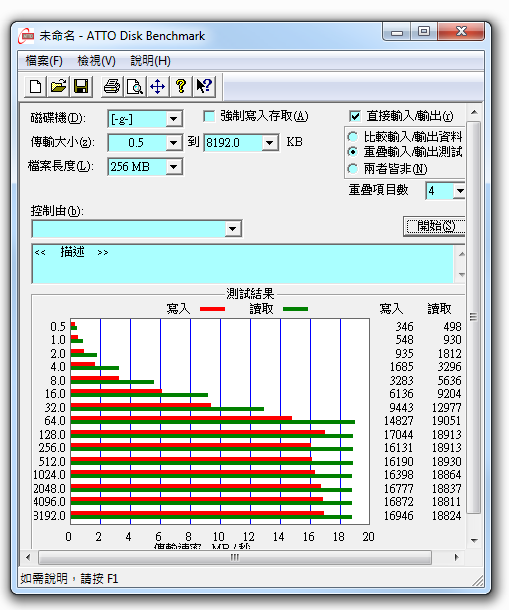
Task: Click vertical scrollbar up arrow at top
Action: 474,113
